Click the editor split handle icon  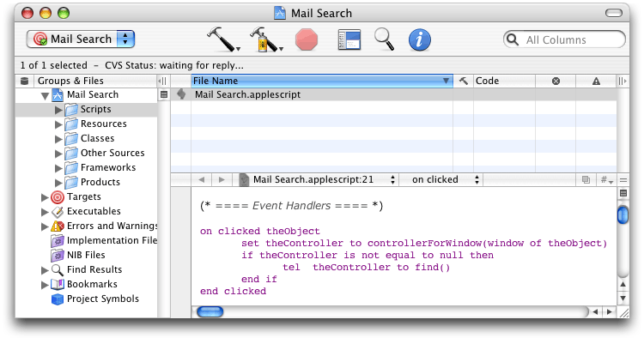(x=623, y=180)
